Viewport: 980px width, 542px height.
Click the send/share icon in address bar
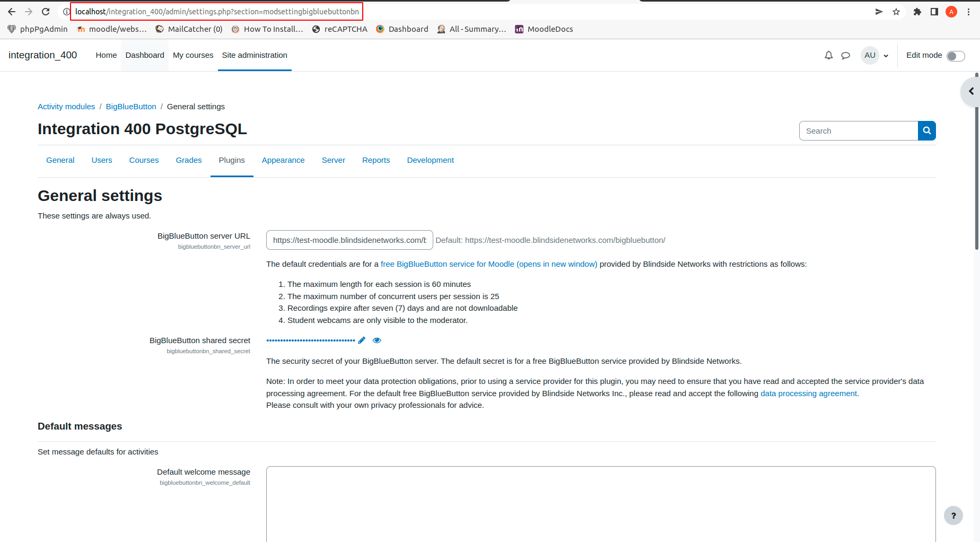[x=879, y=12]
